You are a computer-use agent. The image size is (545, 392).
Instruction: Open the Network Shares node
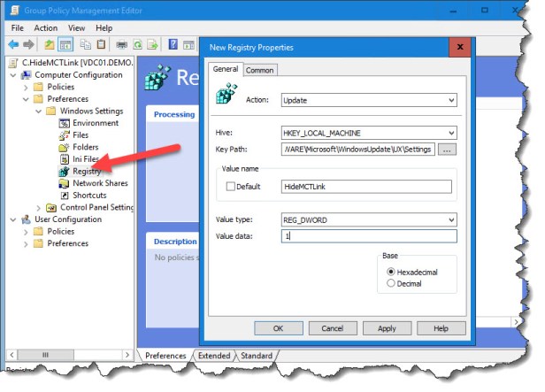pyautogui.click(x=100, y=183)
